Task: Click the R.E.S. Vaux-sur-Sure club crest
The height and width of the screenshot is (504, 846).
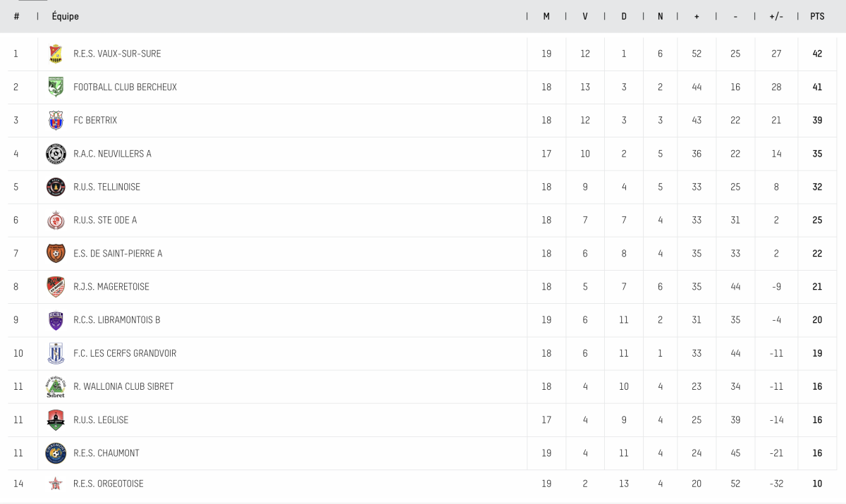Action: pyautogui.click(x=56, y=54)
